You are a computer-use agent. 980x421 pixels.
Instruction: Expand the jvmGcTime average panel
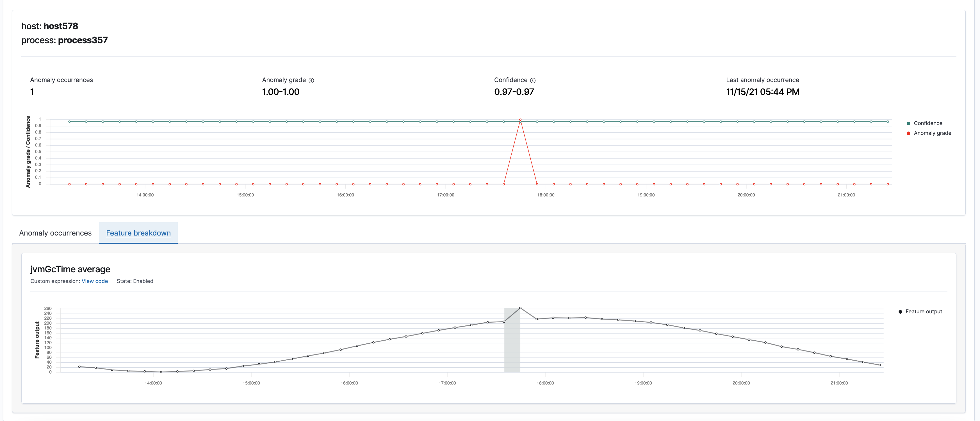(70, 269)
